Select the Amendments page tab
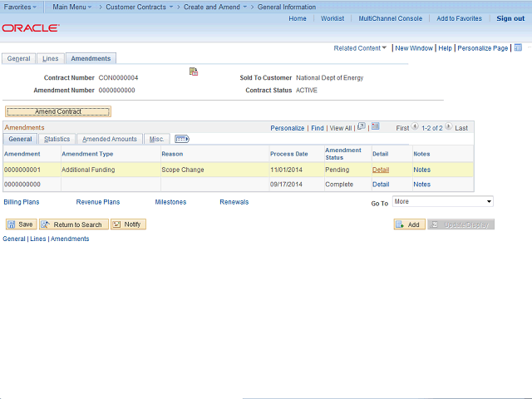Image resolution: width=532 pixels, height=399 pixels. 91,58
